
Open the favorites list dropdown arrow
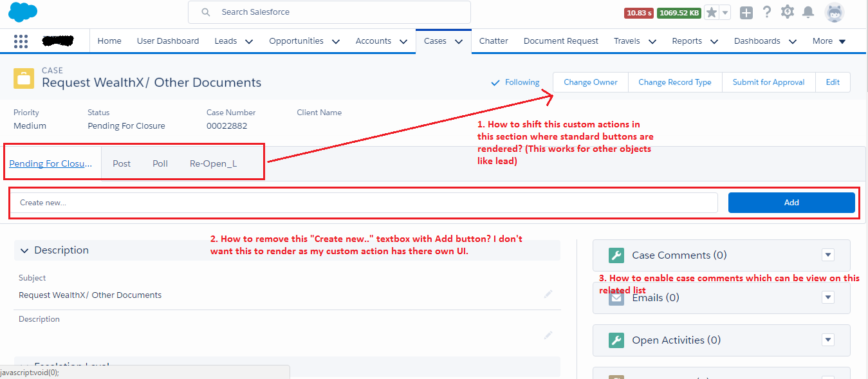[x=725, y=12]
